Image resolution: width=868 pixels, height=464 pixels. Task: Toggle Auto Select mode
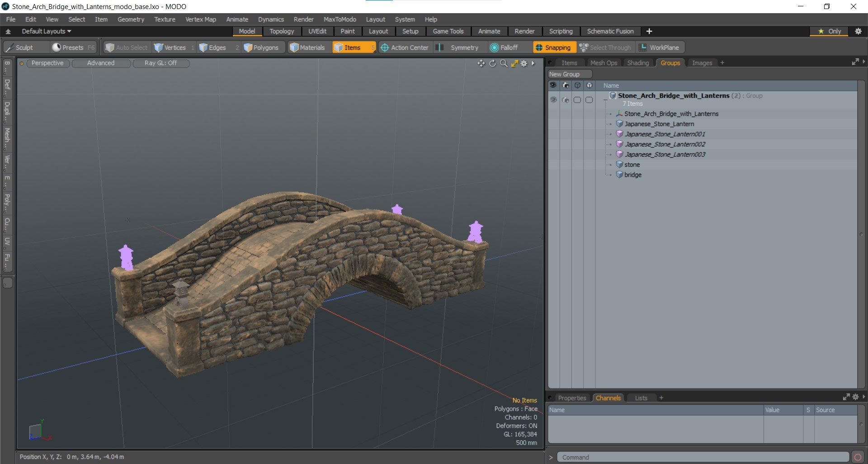click(127, 47)
